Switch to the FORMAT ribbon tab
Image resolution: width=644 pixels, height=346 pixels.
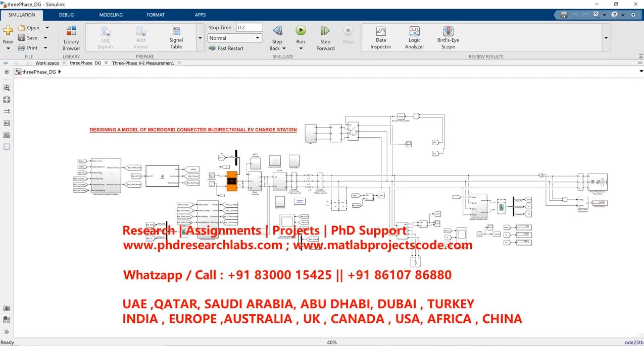[x=156, y=15]
